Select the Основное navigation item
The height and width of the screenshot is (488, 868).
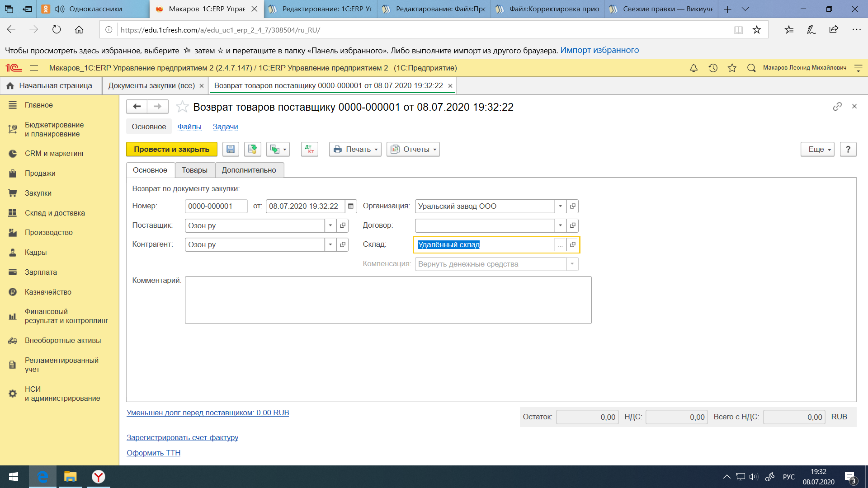click(149, 127)
